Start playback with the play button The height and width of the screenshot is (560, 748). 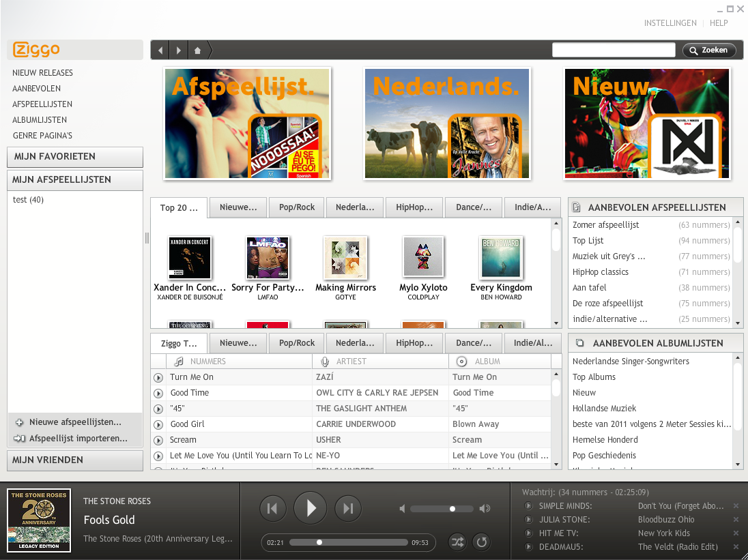pyautogui.click(x=310, y=508)
